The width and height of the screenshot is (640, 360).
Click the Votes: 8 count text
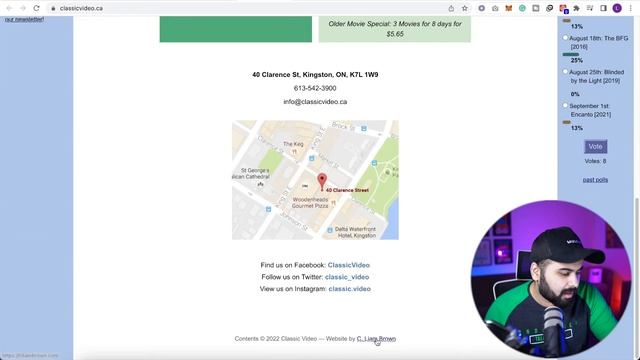tap(595, 161)
